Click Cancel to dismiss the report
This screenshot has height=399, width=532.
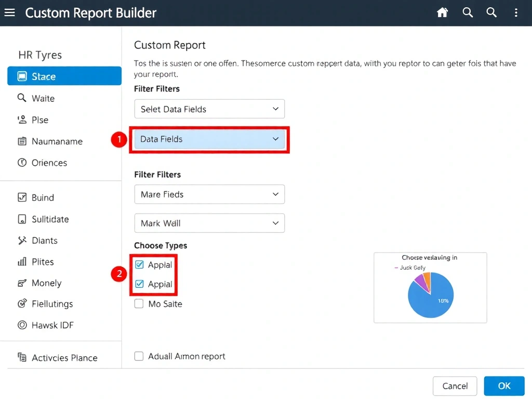(455, 386)
